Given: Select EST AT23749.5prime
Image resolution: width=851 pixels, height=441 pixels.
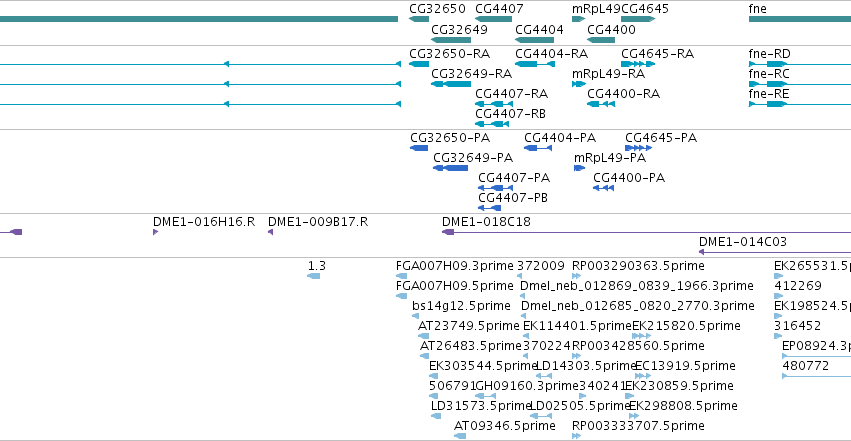Looking at the screenshot, I should tap(423, 336).
